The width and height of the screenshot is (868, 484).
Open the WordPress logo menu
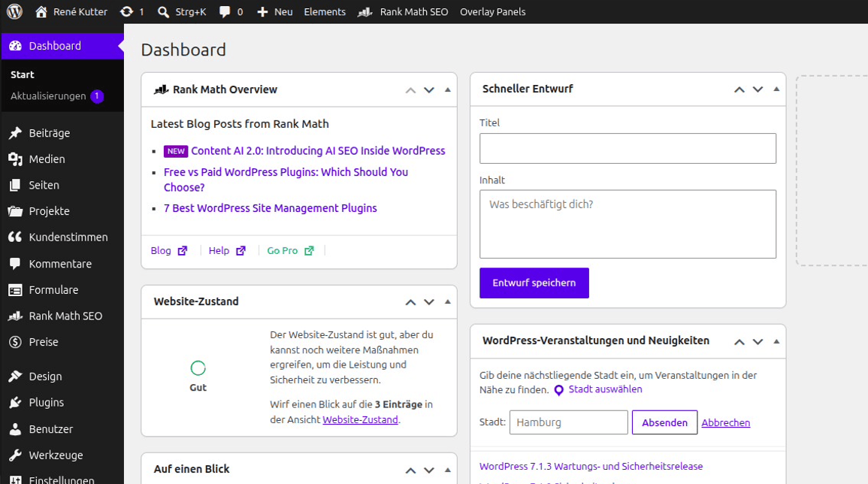[14, 11]
